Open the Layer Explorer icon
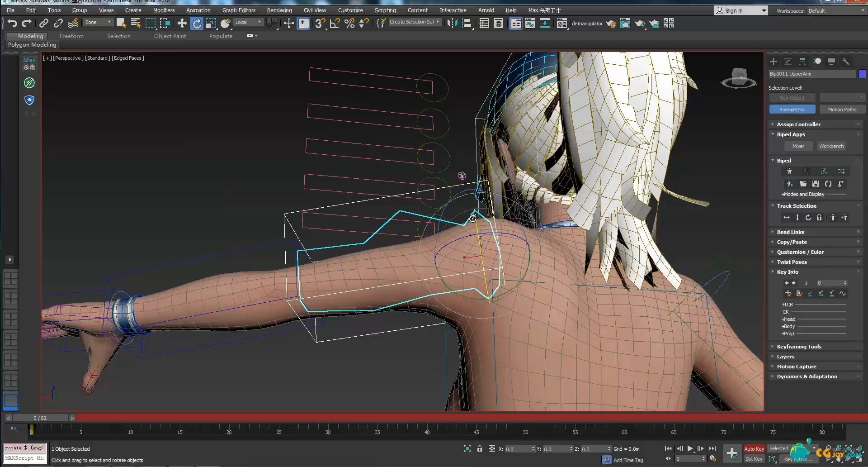Image resolution: width=868 pixels, height=467 pixels. click(499, 24)
